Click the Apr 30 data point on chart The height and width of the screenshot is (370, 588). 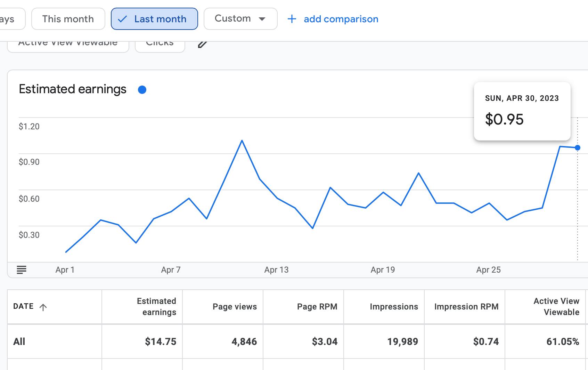point(578,148)
